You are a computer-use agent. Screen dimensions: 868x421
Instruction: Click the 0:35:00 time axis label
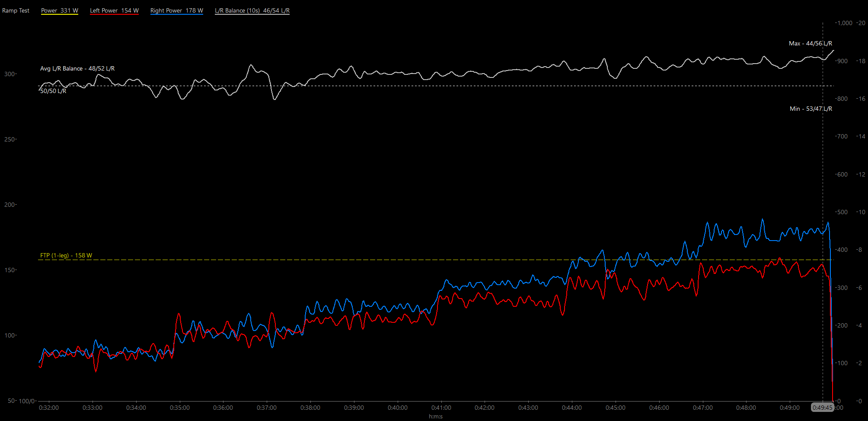(x=179, y=408)
